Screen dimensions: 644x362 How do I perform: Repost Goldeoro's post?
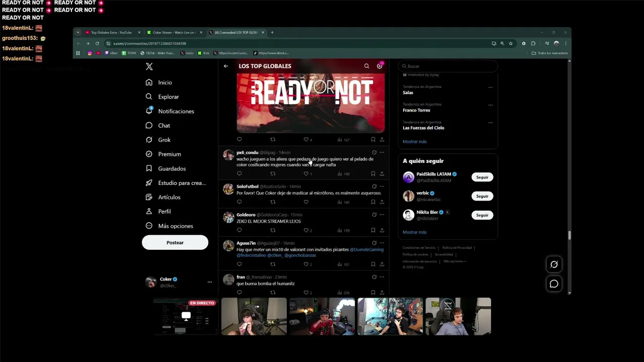pos(273,230)
